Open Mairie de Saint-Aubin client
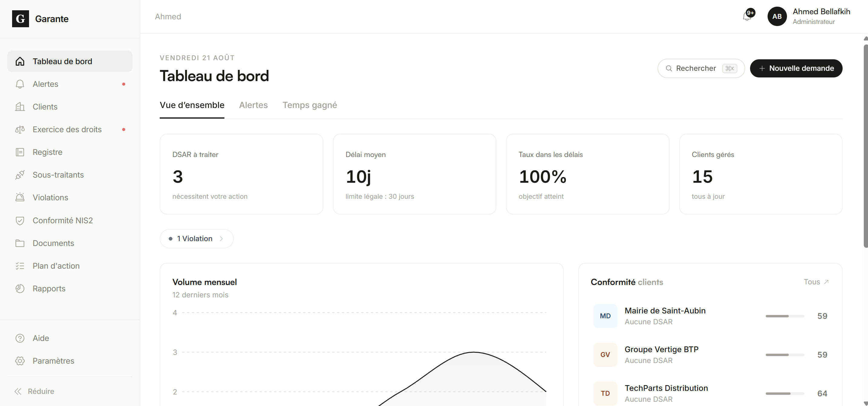Screen dimensions: 868x406 pyautogui.click(x=710, y=316)
